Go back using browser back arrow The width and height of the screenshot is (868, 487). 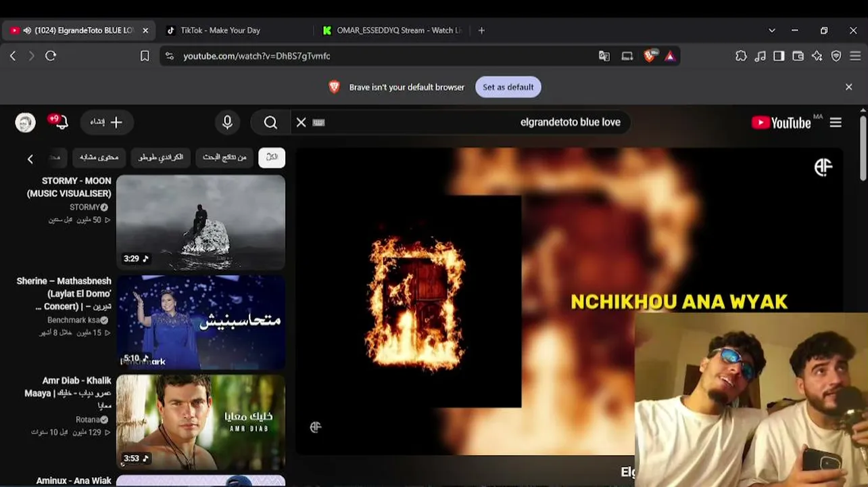13,56
